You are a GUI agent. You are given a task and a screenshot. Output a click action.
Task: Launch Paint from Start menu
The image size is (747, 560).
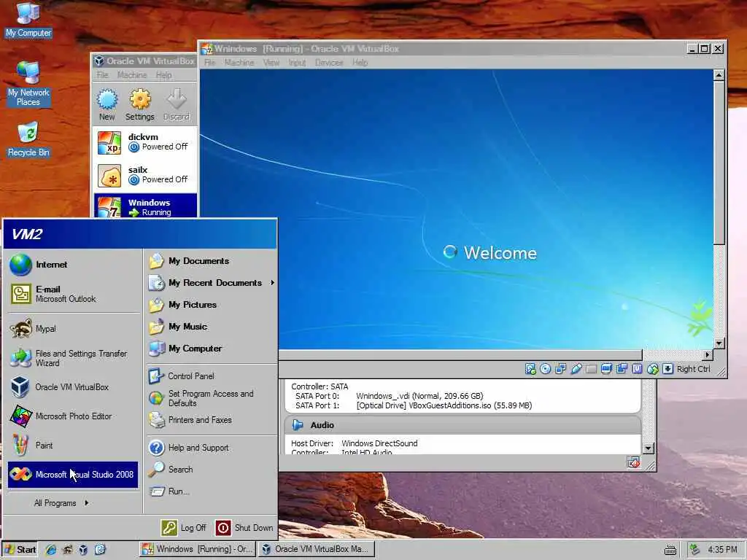(73, 446)
